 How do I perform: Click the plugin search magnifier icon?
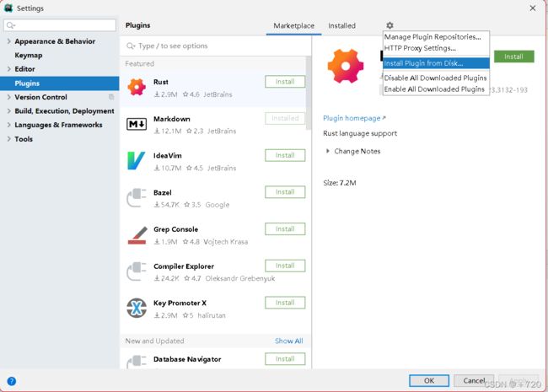pos(131,46)
